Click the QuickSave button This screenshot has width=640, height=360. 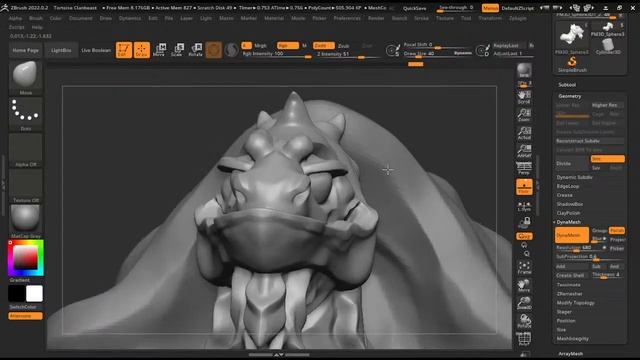coord(414,8)
